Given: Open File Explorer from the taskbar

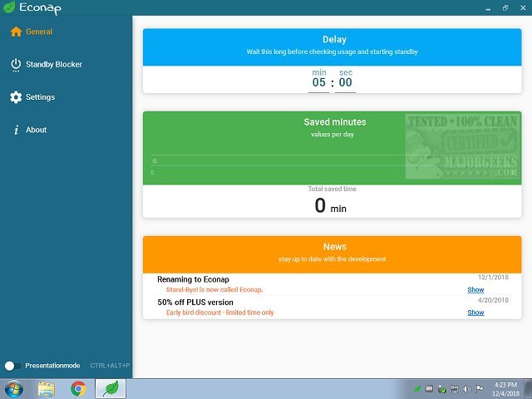Looking at the screenshot, I should click(x=47, y=389).
